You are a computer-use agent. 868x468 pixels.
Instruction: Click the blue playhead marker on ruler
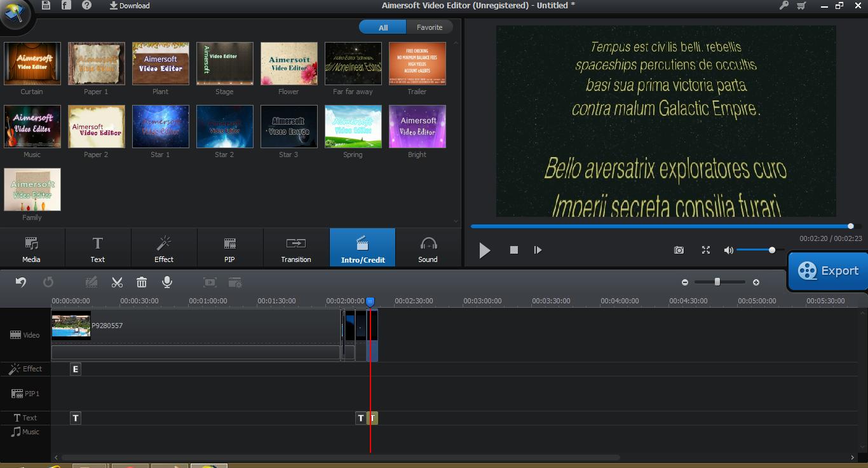pos(370,301)
